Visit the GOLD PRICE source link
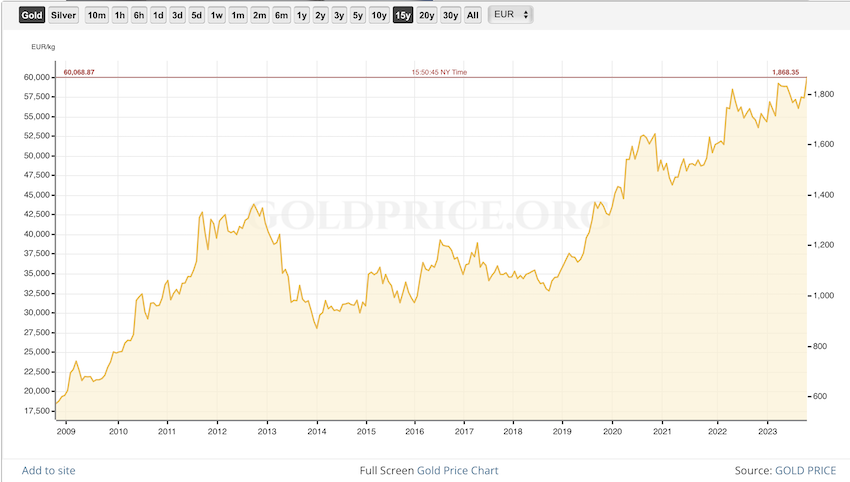Image resolution: width=850 pixels, height=482 pixels. click(x=808, y=470)
